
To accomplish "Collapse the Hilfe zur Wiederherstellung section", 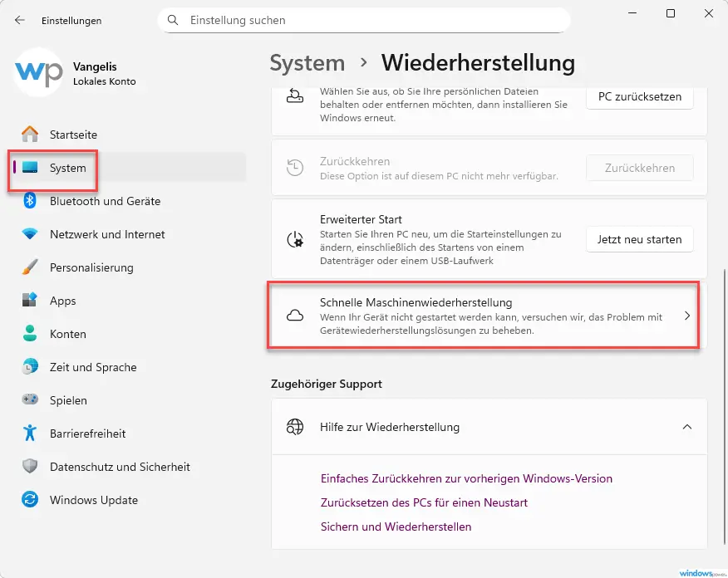I will point(686,427).
